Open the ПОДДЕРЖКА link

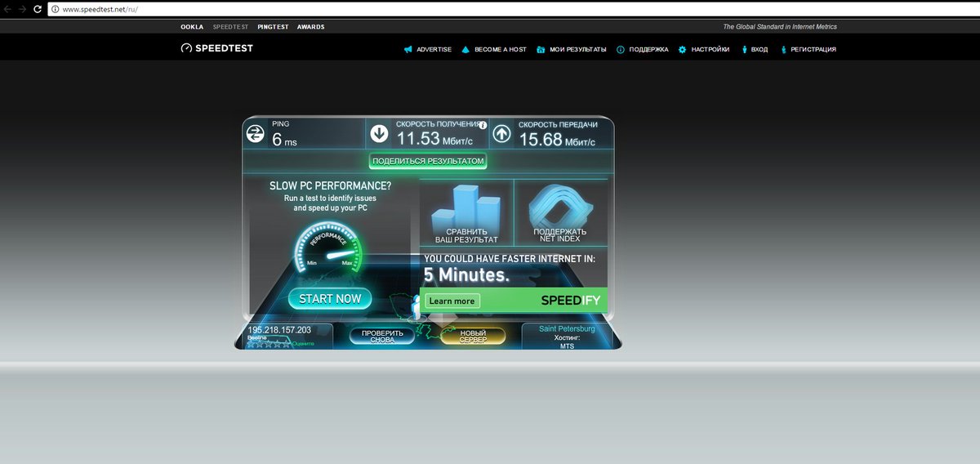pyautogui.click(x=648, y=50)
